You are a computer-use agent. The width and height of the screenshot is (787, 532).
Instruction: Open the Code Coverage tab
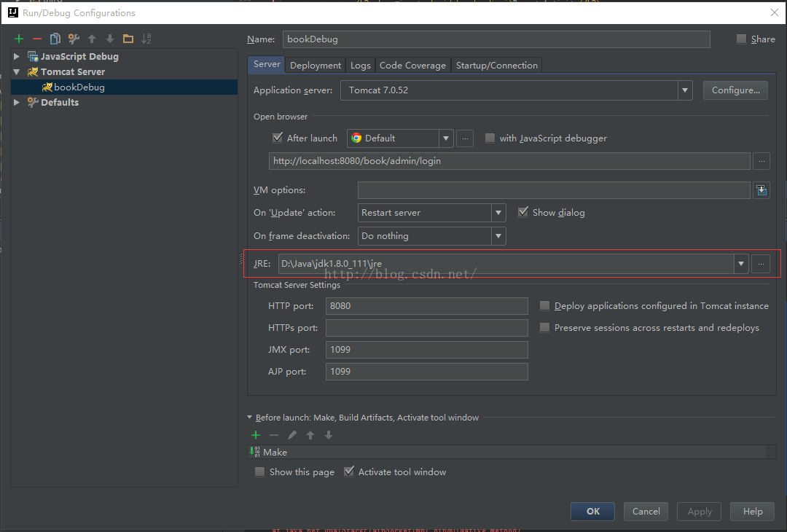(x=412, y=66)
